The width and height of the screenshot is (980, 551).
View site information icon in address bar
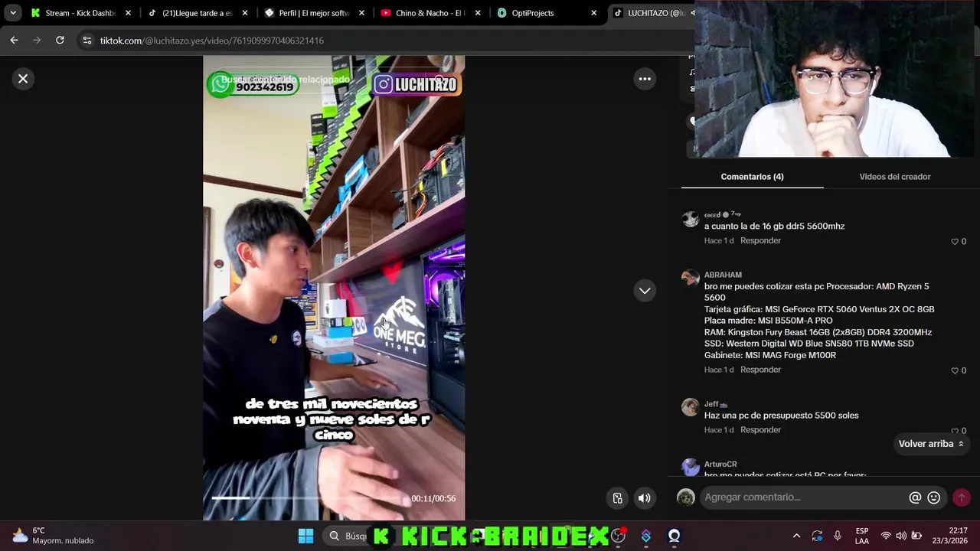[x=87, y=41]
